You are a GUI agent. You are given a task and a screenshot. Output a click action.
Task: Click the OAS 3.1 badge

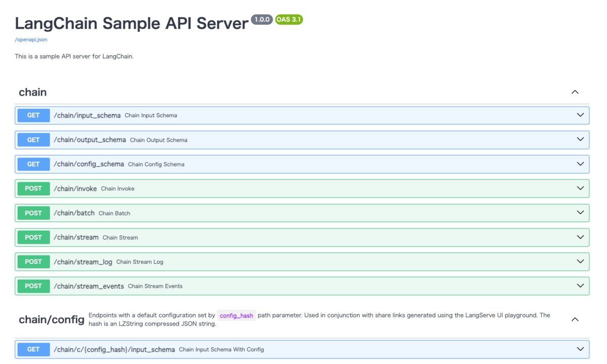(289, 20)
